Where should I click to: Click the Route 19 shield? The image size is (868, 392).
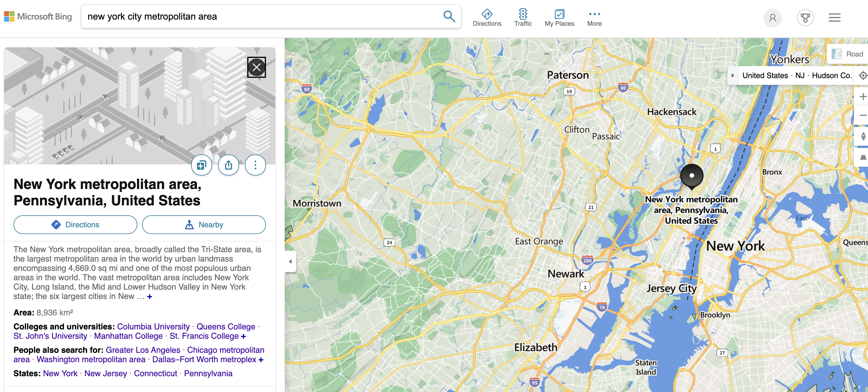click(x=569, y=91)
